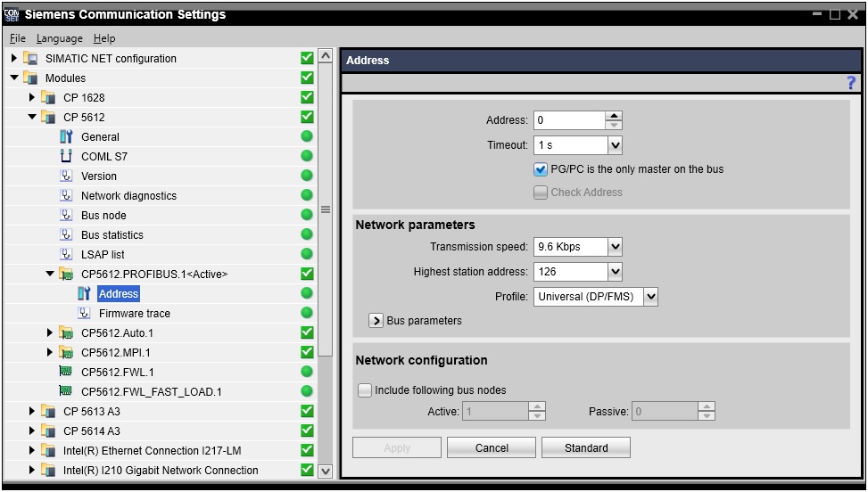The height and width of the screenshot is (492, 868).
Task: Click green check status beside CP 1628
Action: pyautogui.click(x=307, y=97)
